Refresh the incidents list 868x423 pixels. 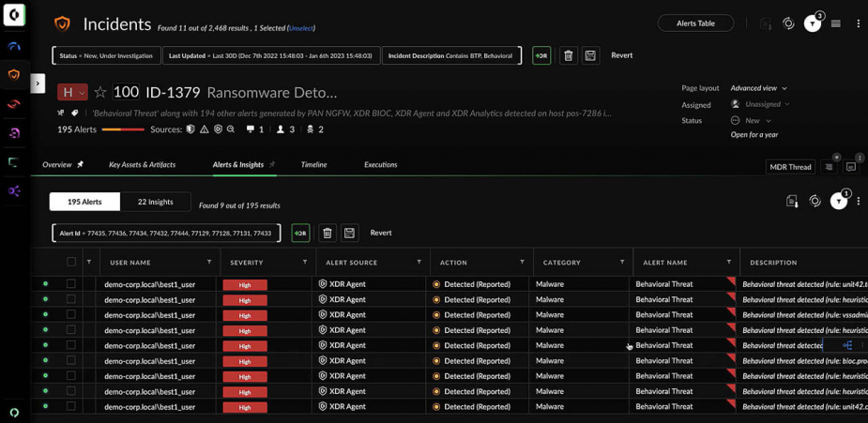tap(788, 23)
